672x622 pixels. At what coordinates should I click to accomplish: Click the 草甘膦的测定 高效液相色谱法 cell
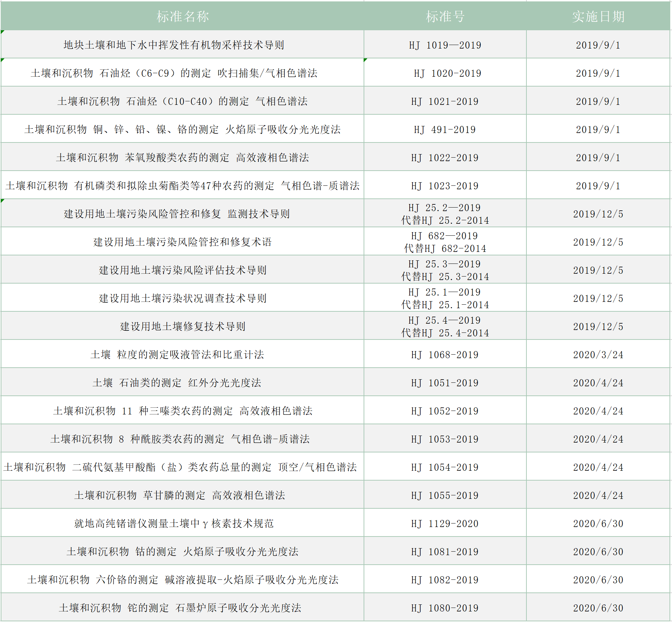[x=179, y=495]
